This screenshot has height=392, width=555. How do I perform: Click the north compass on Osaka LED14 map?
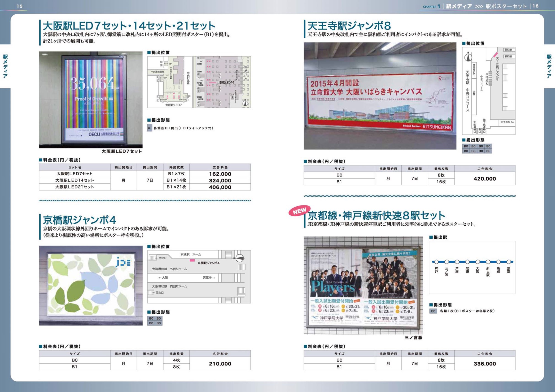point(245,103)
